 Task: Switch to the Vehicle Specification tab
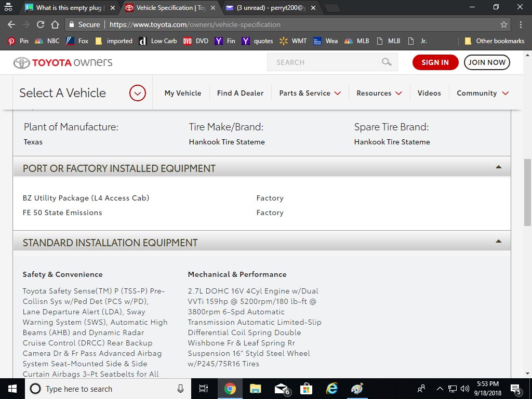(x=170, y=8)
